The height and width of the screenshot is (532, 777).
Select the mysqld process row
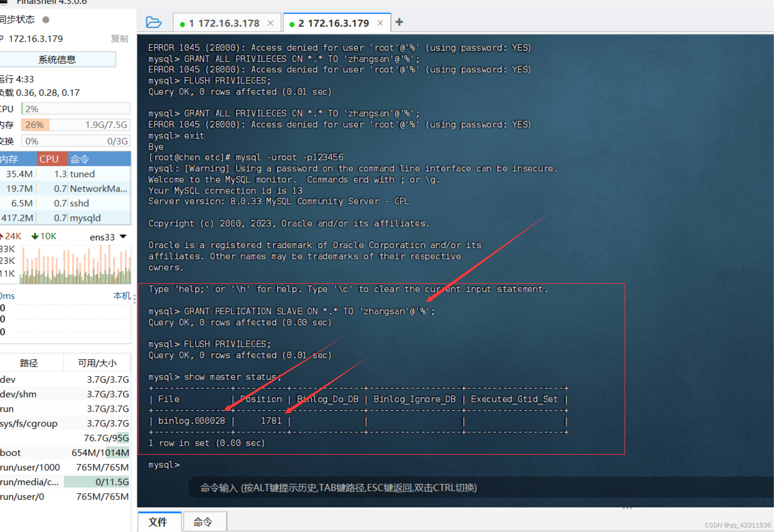[65, 218]
